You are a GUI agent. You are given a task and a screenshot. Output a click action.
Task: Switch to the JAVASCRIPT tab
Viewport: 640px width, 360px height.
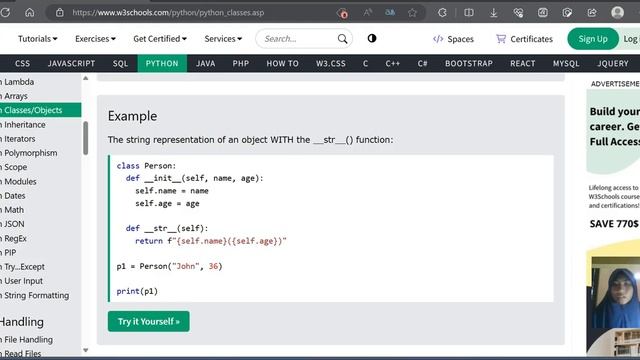coord(71,63)
